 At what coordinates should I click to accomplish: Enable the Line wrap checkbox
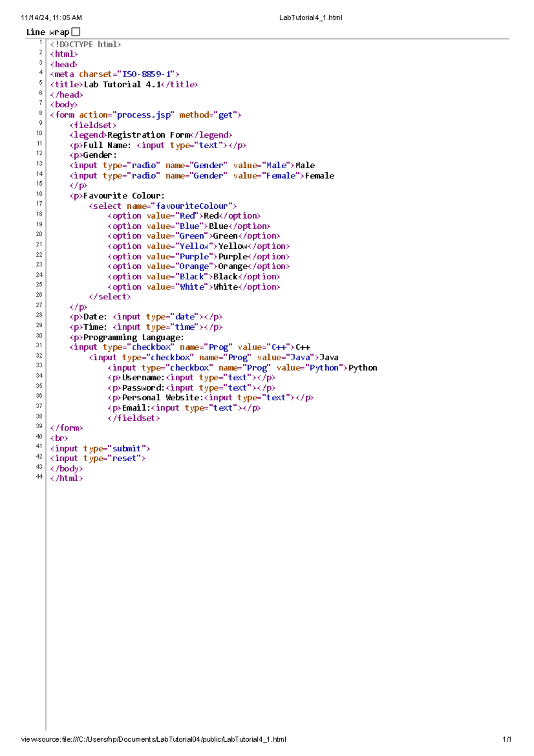tap(76, 32)
